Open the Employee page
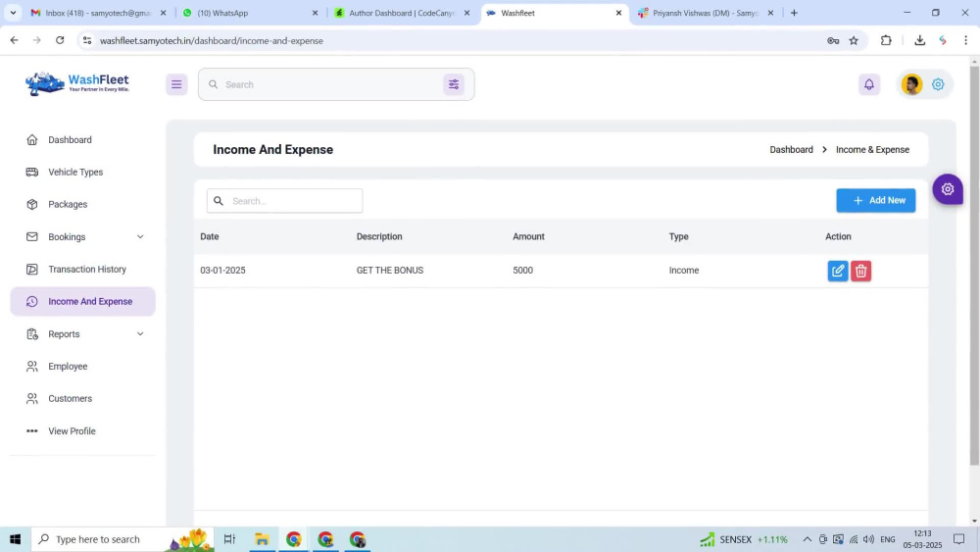Viewport: 980px width, 552px height. point(68,367)
